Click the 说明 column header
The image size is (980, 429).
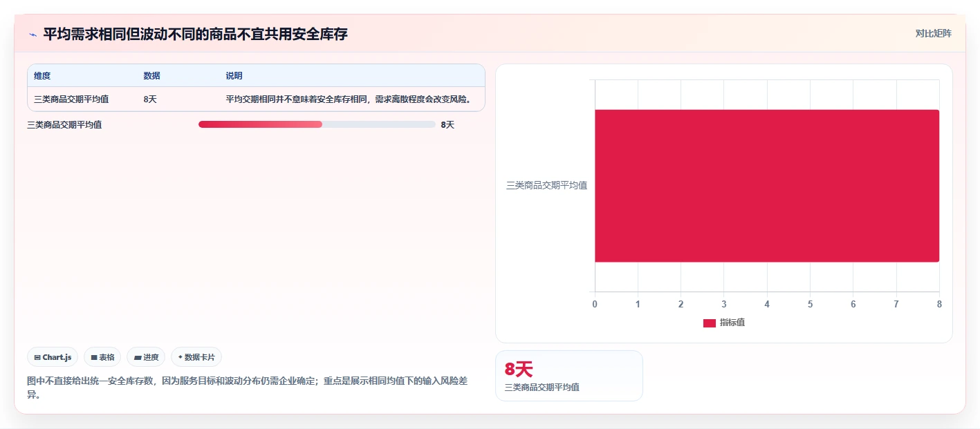pos(234,76)
